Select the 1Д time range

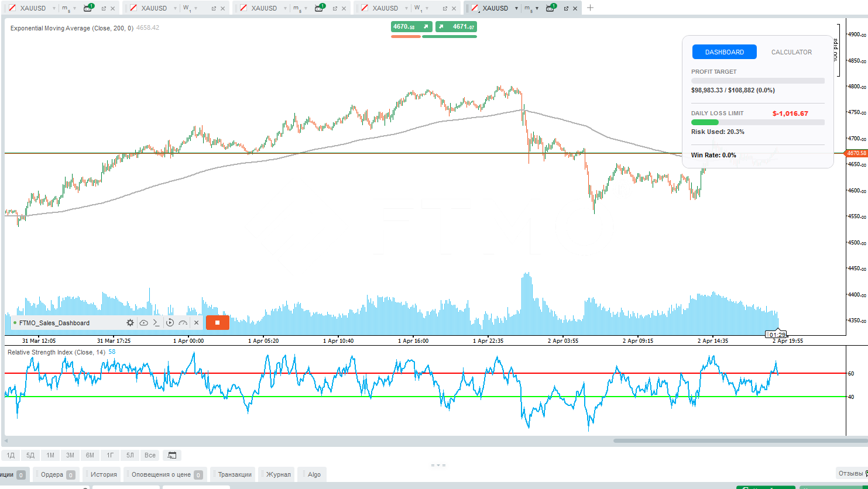(11, 455)
